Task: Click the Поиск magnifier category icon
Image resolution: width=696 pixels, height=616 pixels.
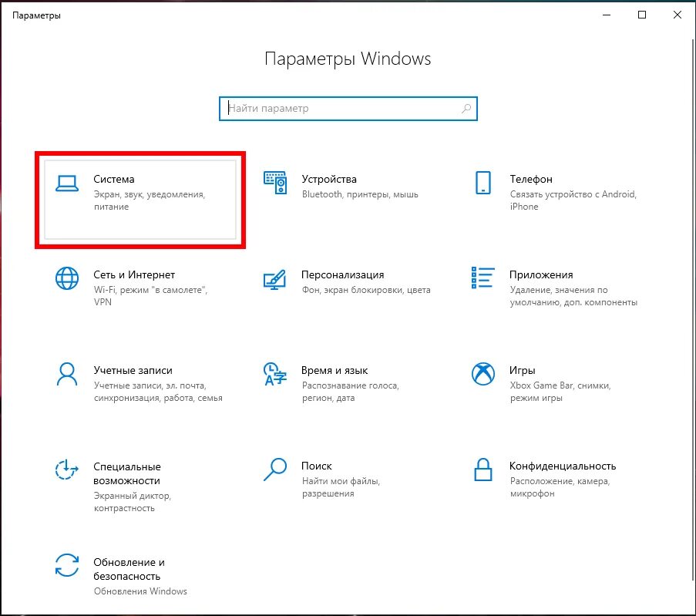Action: [274, 470]
